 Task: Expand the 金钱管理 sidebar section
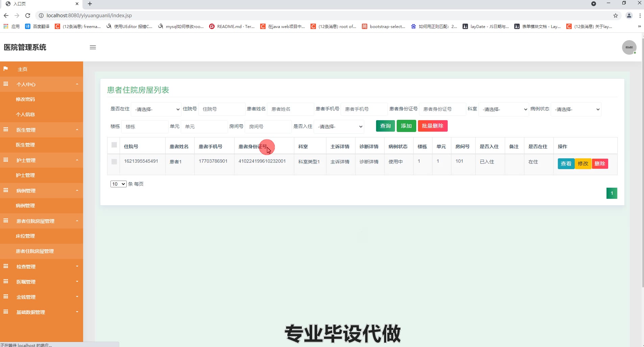point(42,297)
